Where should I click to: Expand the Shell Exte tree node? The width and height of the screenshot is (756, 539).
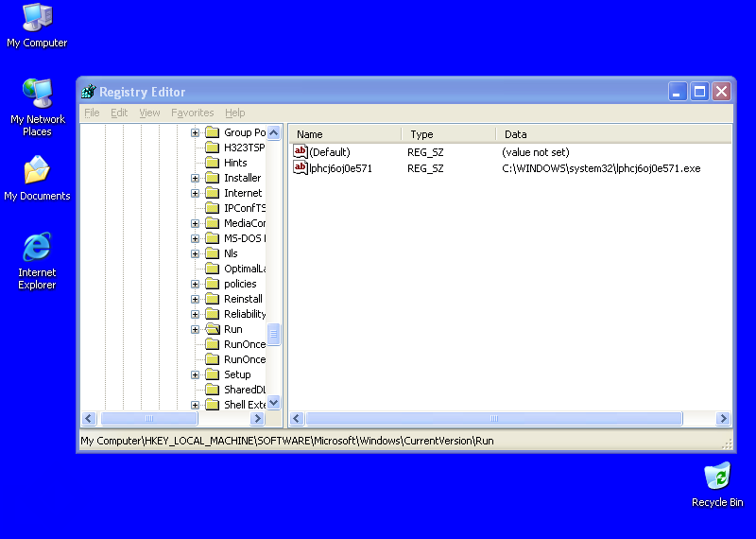click(x=195, y=406)
